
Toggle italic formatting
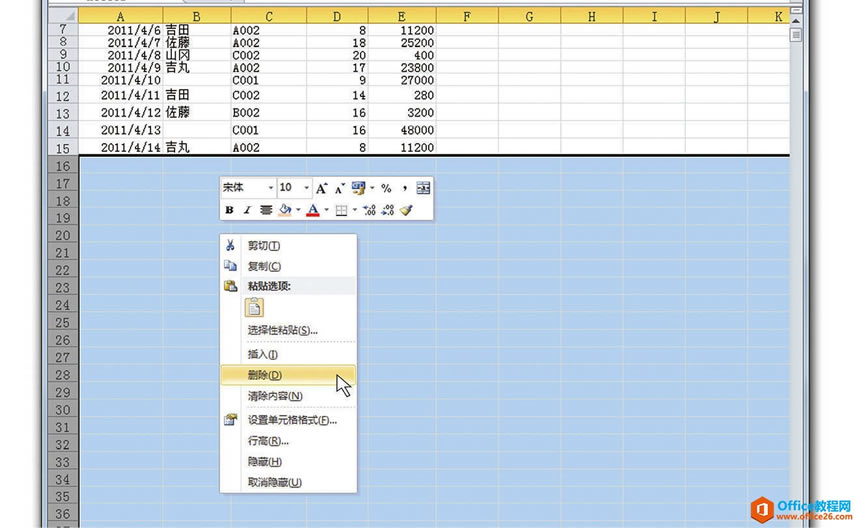click(247, 210)
